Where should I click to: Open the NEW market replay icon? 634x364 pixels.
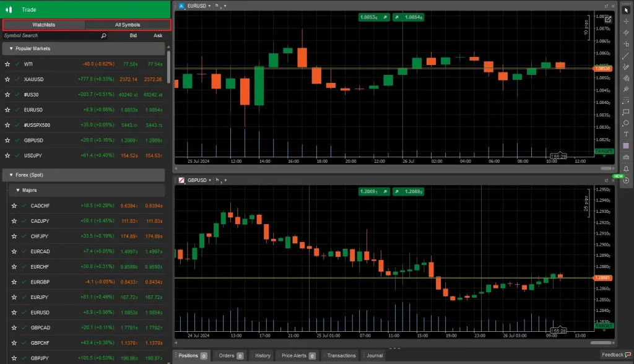626,180
